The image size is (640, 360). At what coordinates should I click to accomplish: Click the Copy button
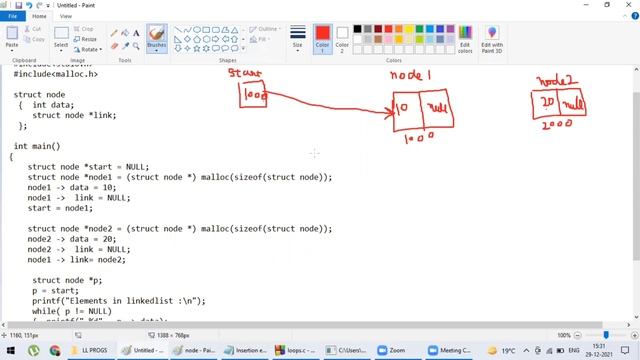coord(34,39)
